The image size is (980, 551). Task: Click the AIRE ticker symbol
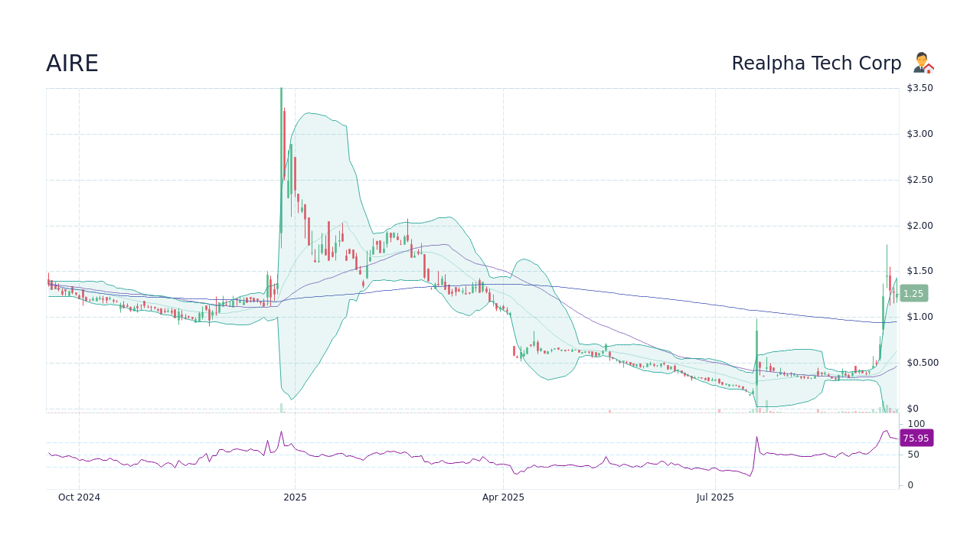click(73, 63)
